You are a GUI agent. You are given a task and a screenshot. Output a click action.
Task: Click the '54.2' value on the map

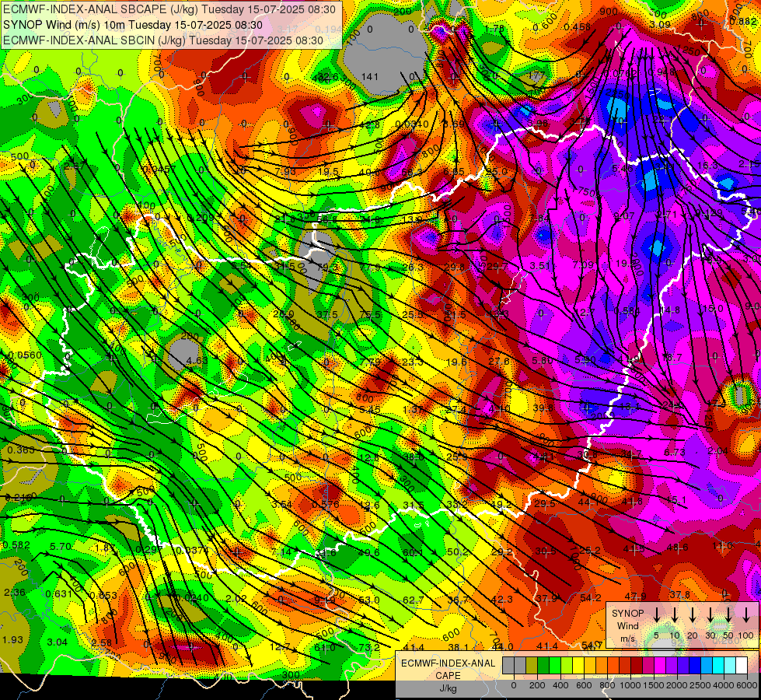(591, 598)
